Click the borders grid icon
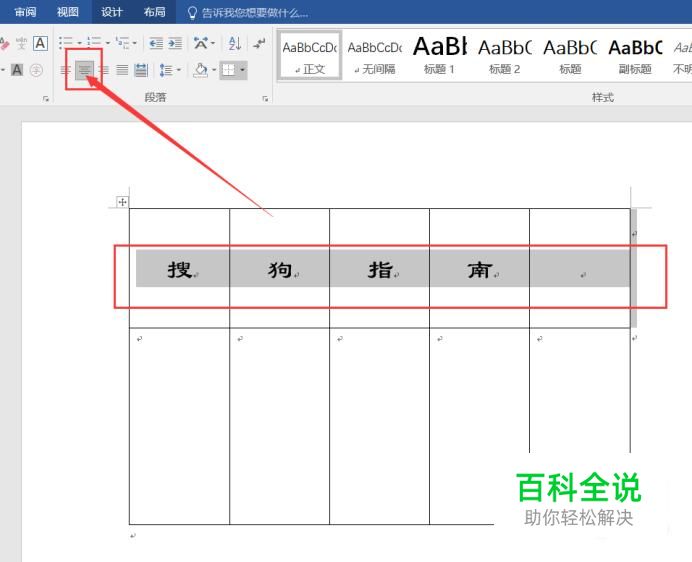This screenshot has width=692, height=562. [x=229, y=70]
